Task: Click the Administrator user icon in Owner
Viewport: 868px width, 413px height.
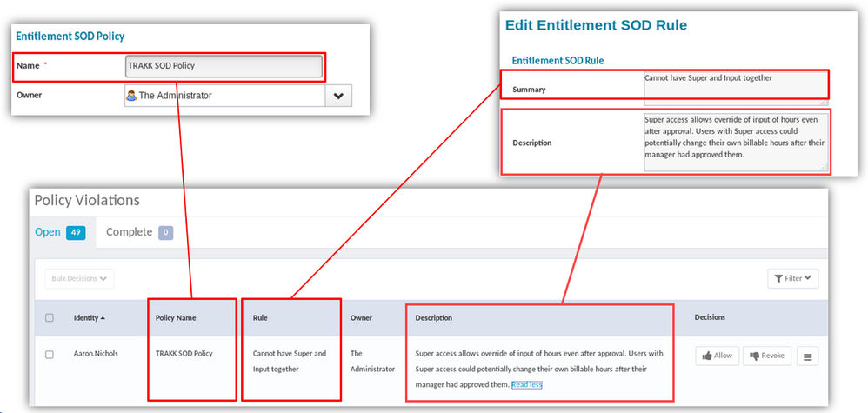Action: click(x=131, y=96)
